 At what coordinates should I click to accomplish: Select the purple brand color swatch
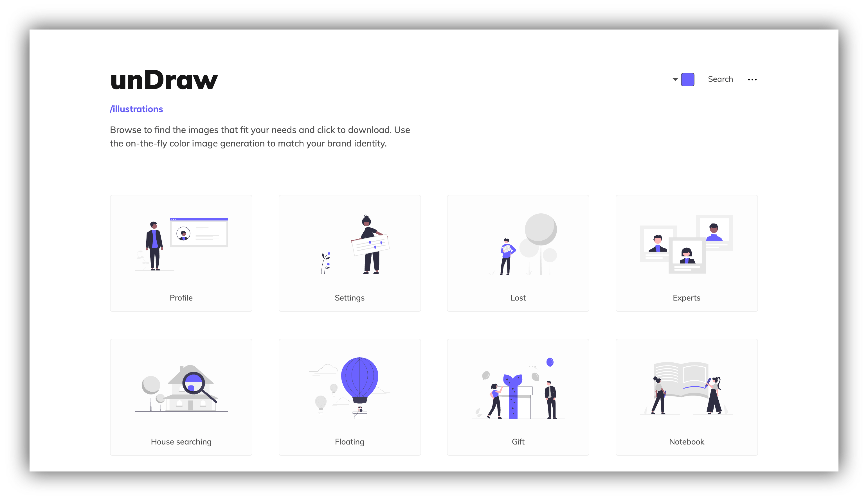coord(687,79)
